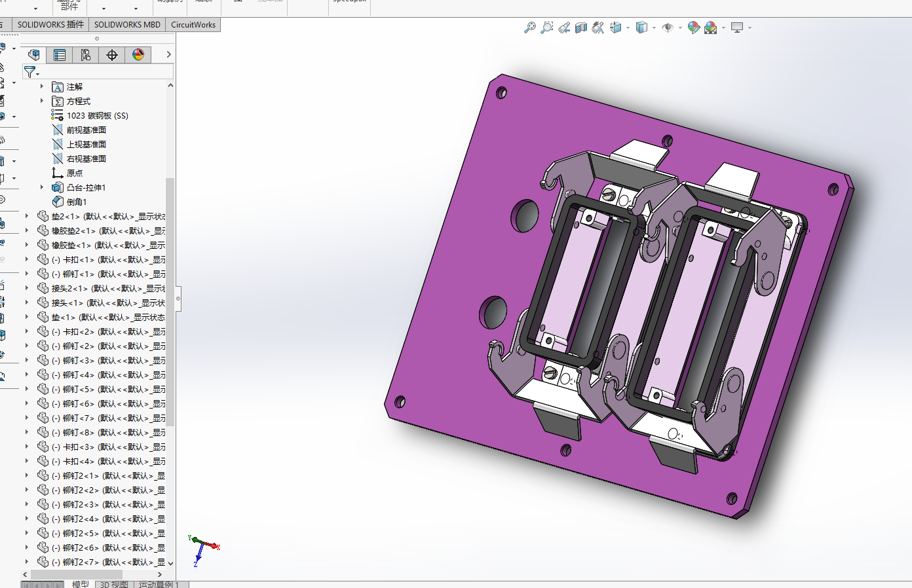Switch to the ConfigurationManager panel tab
Viewport: 912px width, 588px height.
[x=86, y=55]
